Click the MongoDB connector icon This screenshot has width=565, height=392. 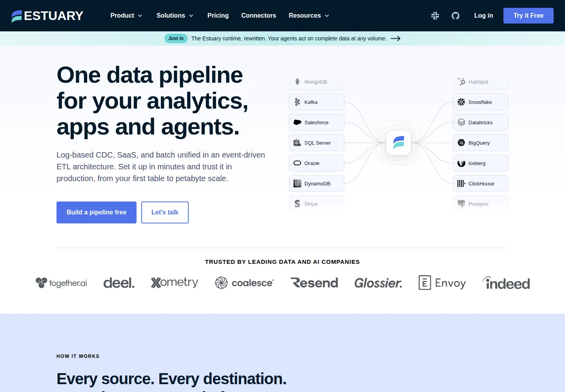pos(297,82)
